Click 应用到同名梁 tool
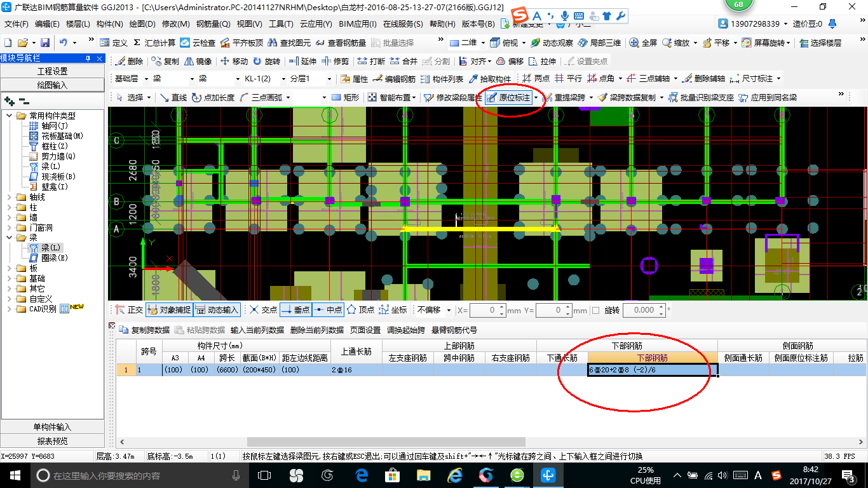The width and height of the screenshot is (868, 488). click(767, 97)
